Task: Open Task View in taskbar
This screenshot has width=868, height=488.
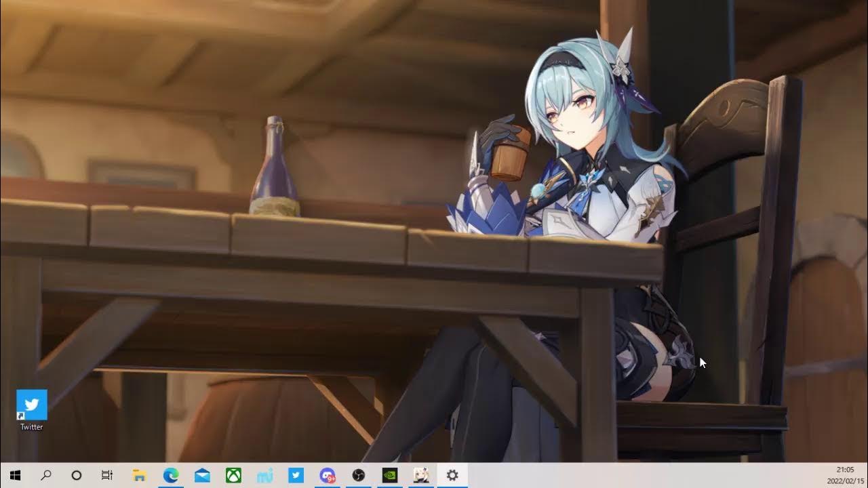Action: click(107, 476)
